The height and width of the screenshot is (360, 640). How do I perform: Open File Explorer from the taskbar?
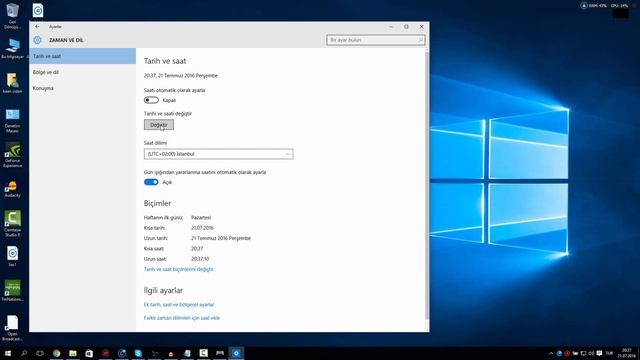pos(73,353)
